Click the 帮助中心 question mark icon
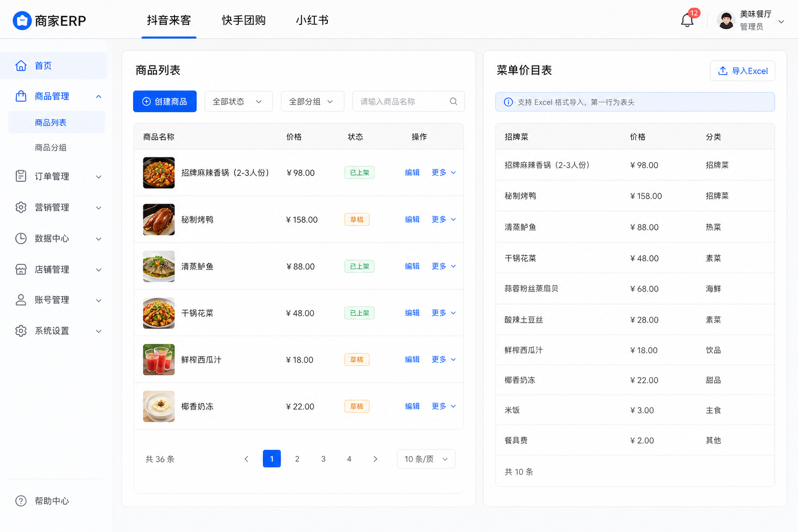The image size is (798, 532). [21, 501]
